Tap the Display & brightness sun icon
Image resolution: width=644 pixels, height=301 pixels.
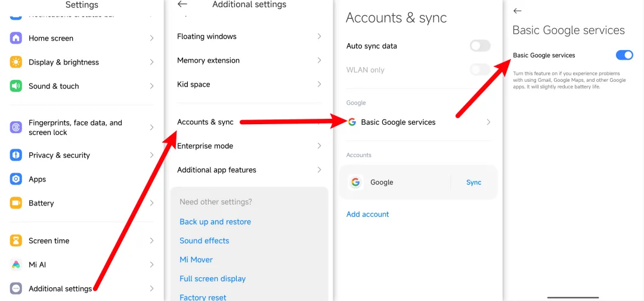tap(16, 62)
